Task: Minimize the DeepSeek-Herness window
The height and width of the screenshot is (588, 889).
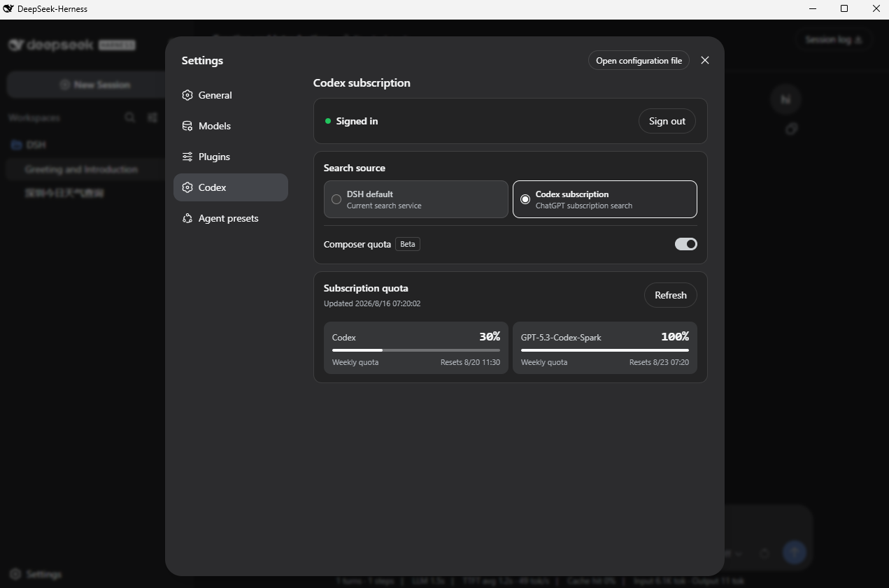Action: pos(813,8)
